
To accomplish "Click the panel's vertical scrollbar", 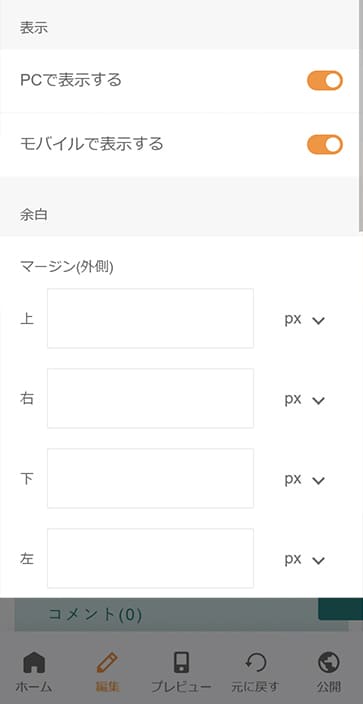I will click(361, 116).
